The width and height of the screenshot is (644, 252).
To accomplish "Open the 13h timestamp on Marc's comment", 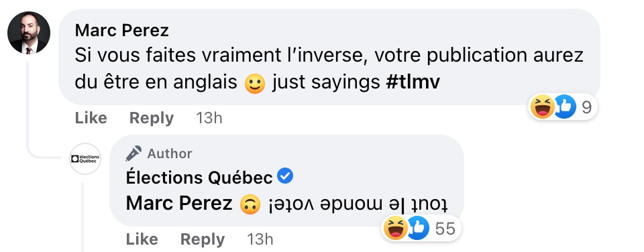I will pos(209,118).
